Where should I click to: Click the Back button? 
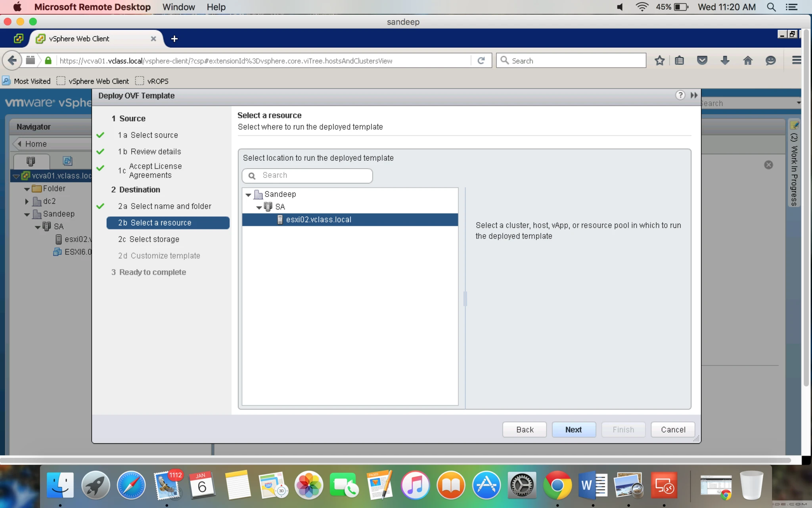(x=525, y=429)
